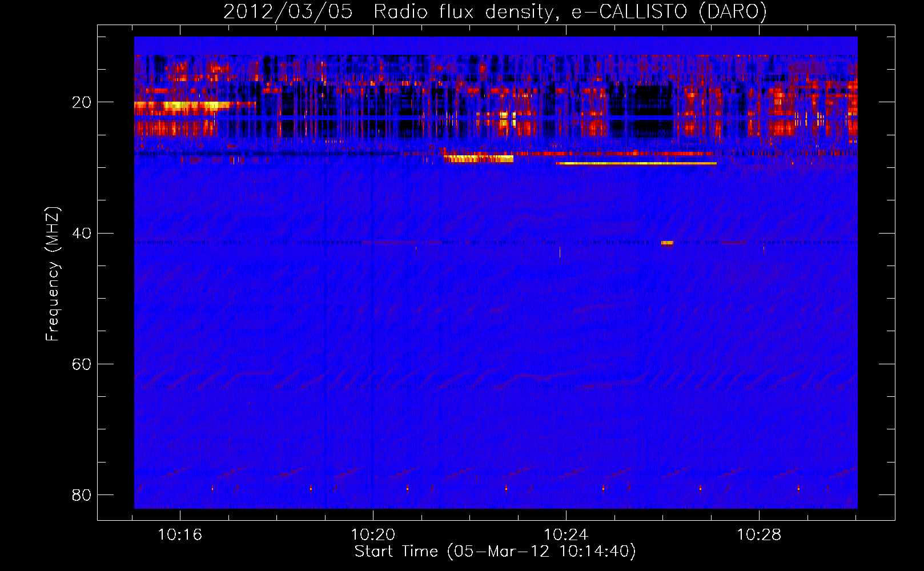Viewport: 924px width, 571px height.
Task: Click the small orange spot at 41 MHz near 10:26
Action: (667, 243)
